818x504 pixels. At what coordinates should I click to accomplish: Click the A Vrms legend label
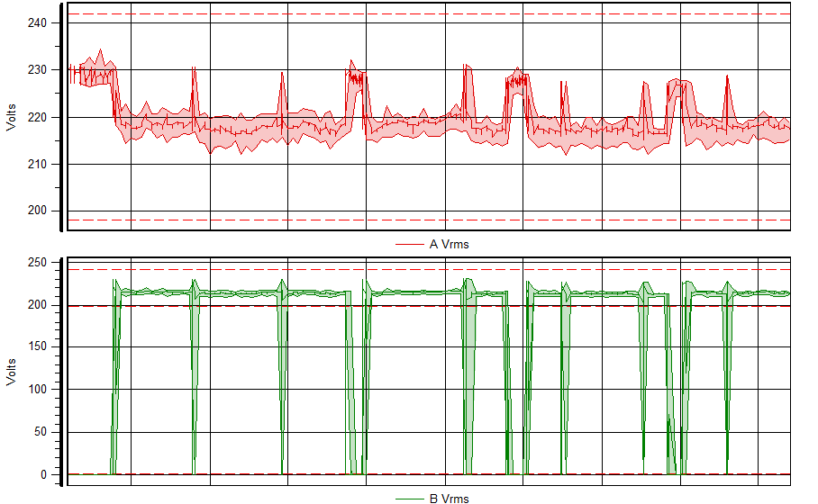click(x=449, y=245)
